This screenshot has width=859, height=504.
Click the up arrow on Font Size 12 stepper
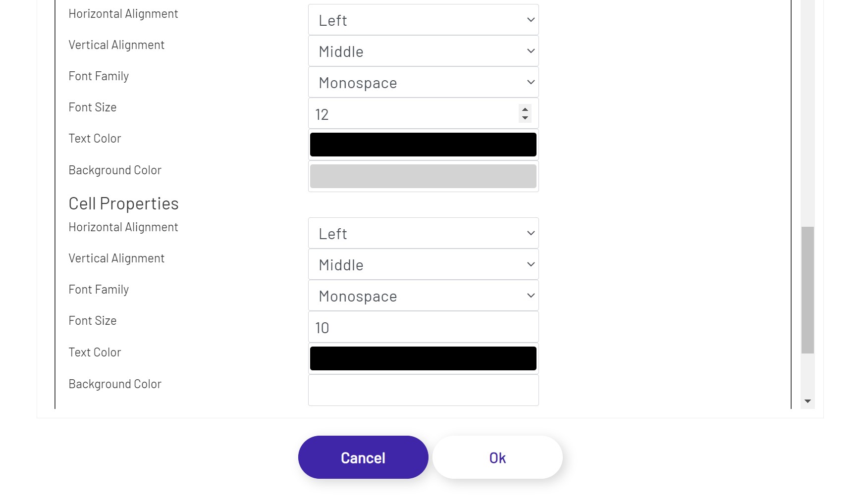click(525, 110)
